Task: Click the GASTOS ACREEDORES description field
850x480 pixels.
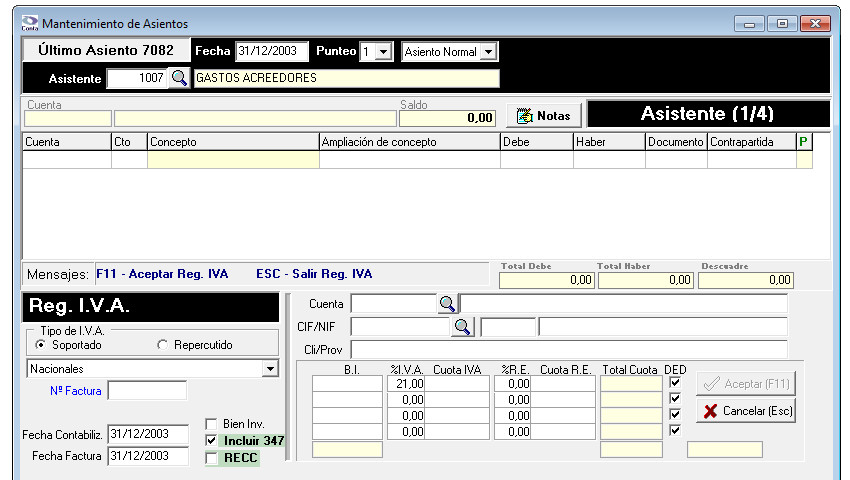Action: point(346,78)
